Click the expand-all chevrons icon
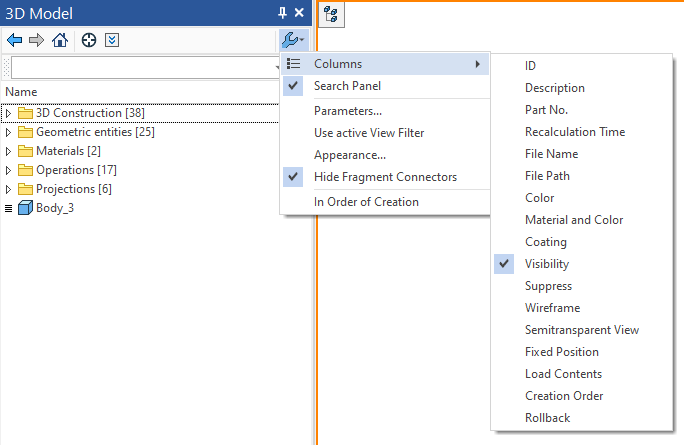 click(112, 40)
